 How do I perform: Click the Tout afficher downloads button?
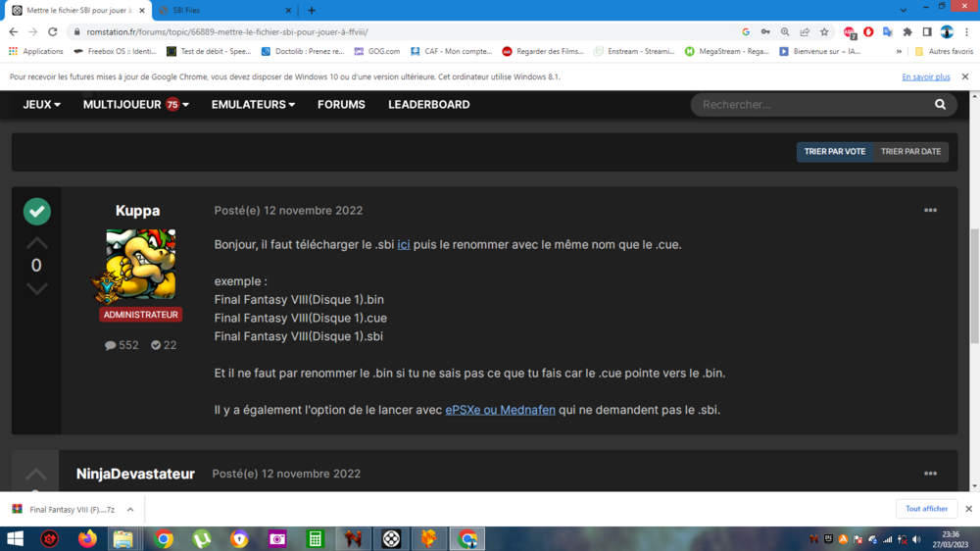(x=926, y=509)
